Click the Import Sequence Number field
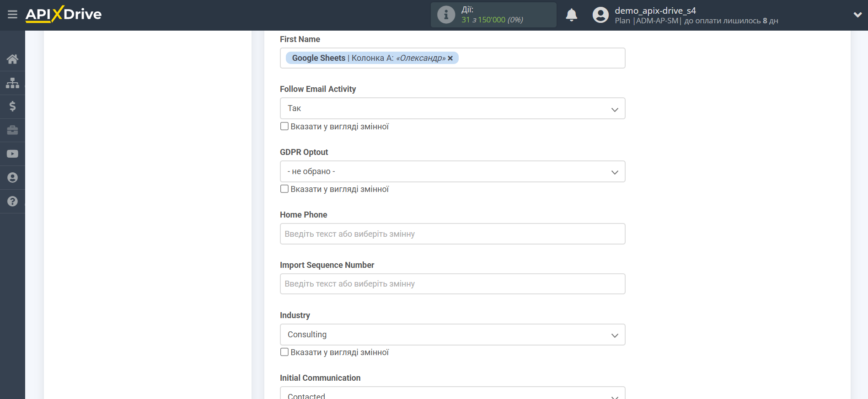 (452, 284)
